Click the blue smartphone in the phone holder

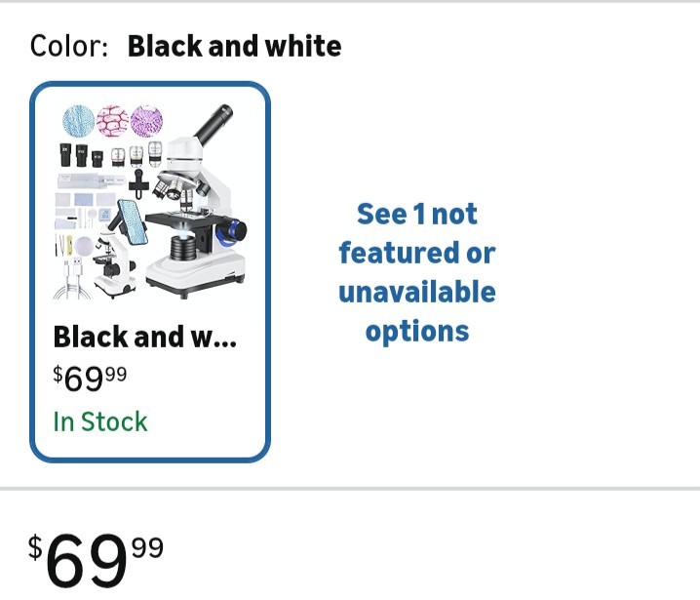coord(132,221)
